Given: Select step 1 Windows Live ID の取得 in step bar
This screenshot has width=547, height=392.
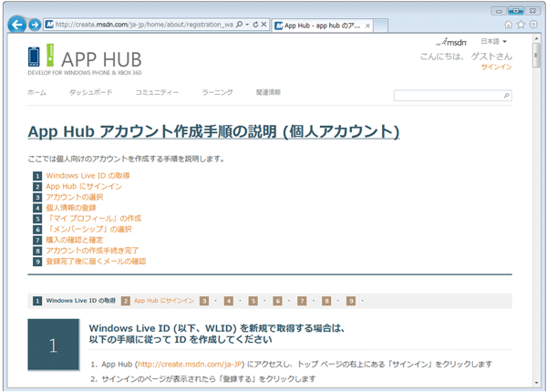Looking at the screenshot, I should click(75, 301).
